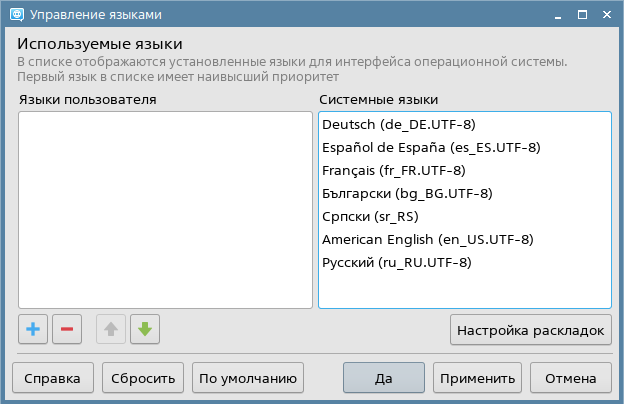Select Български (bg_BG.UTF-8) language entry
This screenshot has height=404, width=624.
click(407, 194)
